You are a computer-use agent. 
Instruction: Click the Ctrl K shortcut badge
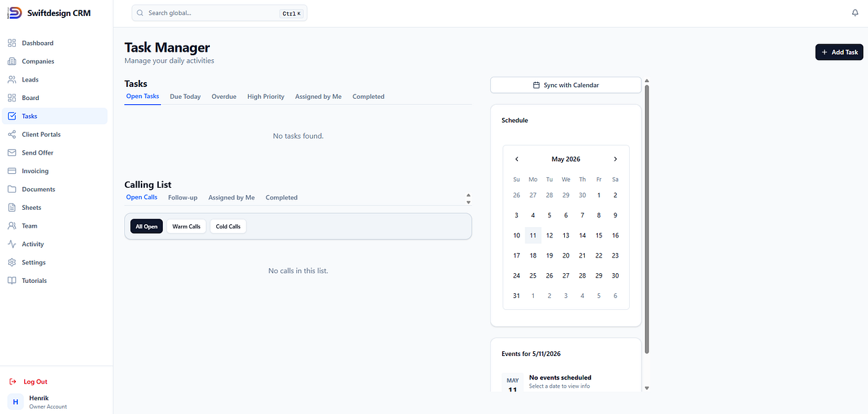click(291, 13)
